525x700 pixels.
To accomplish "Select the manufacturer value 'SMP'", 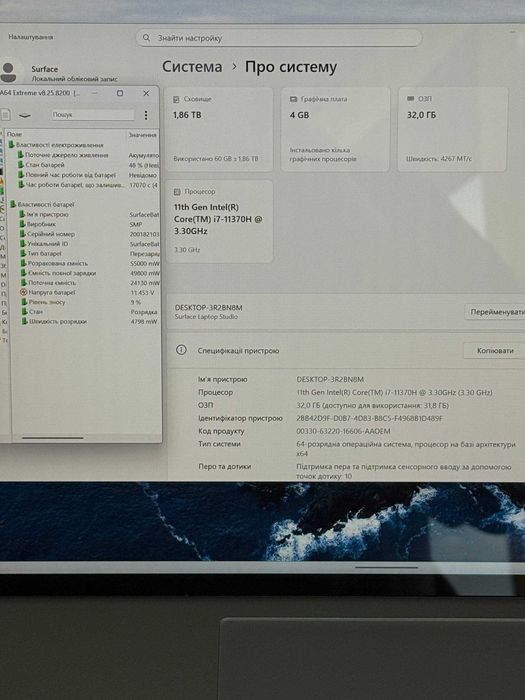I will (x=136, y=224).
